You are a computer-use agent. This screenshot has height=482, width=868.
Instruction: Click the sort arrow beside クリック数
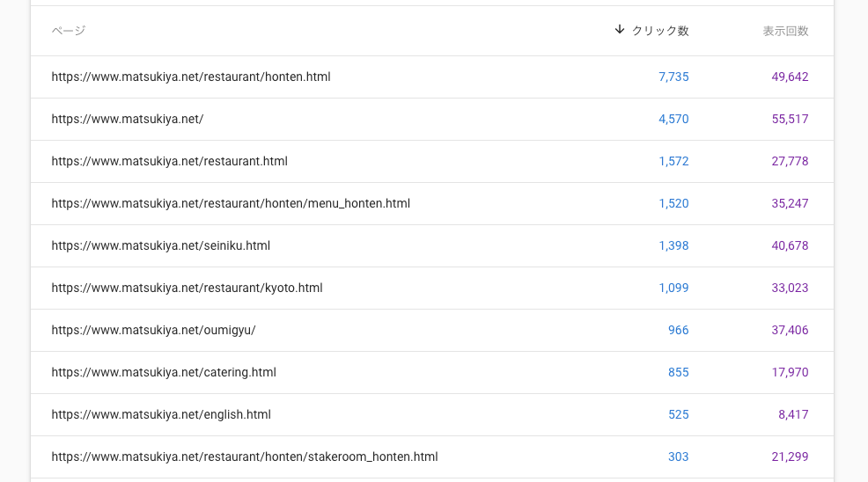tap(620, 30)
